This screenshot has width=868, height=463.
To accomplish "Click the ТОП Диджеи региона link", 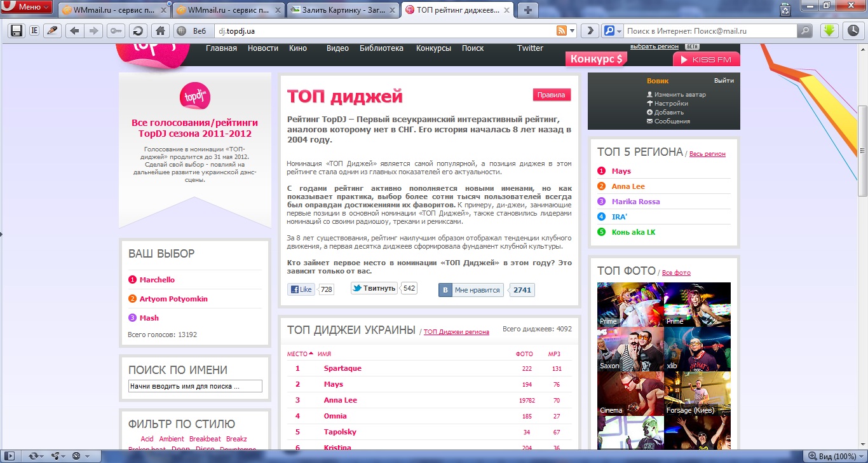I will (456, 332).
